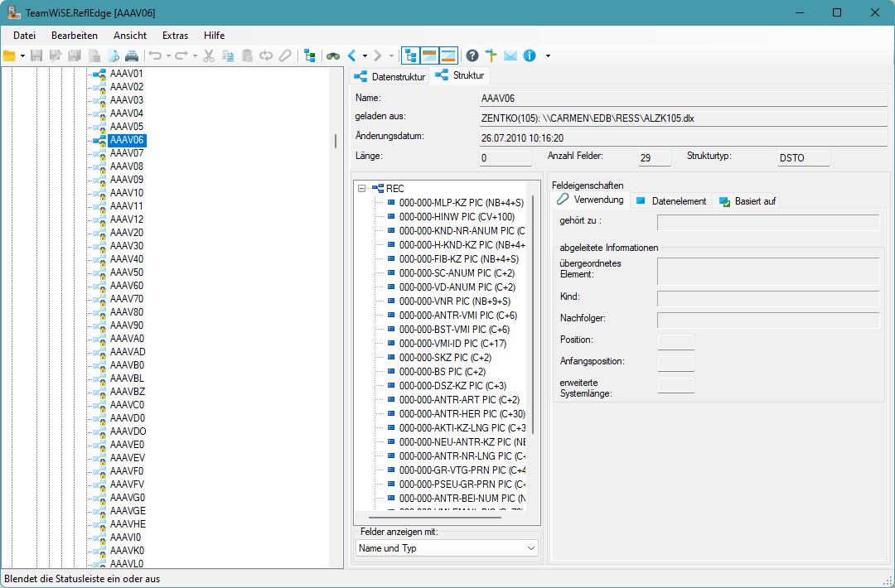Click the blue back navigation arrow

[x=352, y=55]
